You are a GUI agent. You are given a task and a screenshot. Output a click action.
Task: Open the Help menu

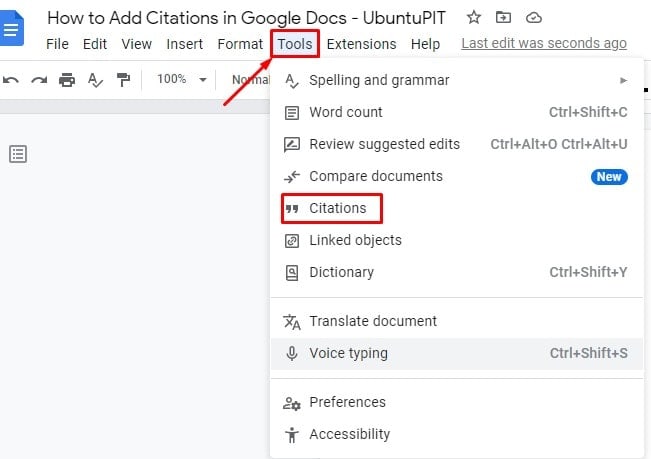[425, 44]
